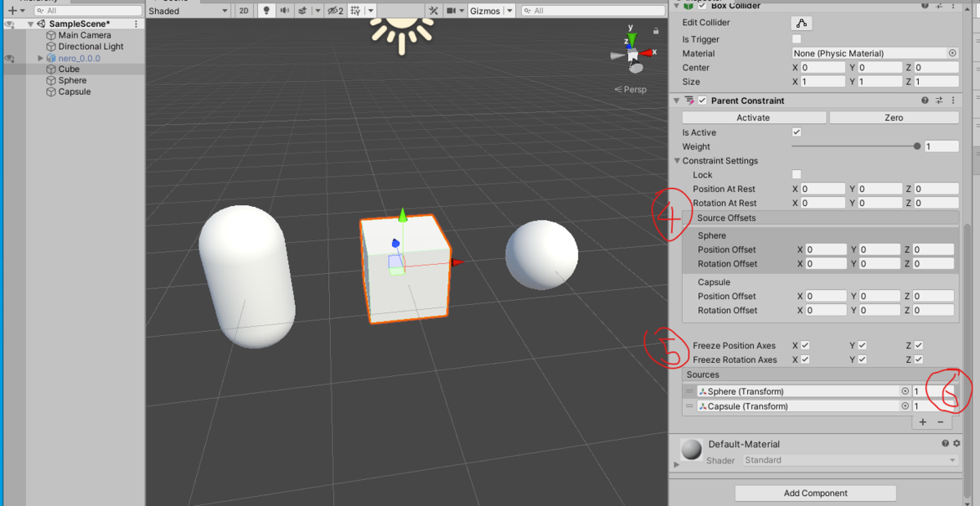
Task: Expand Default-Material foldout arrow
Action: (x=676, y=464)
